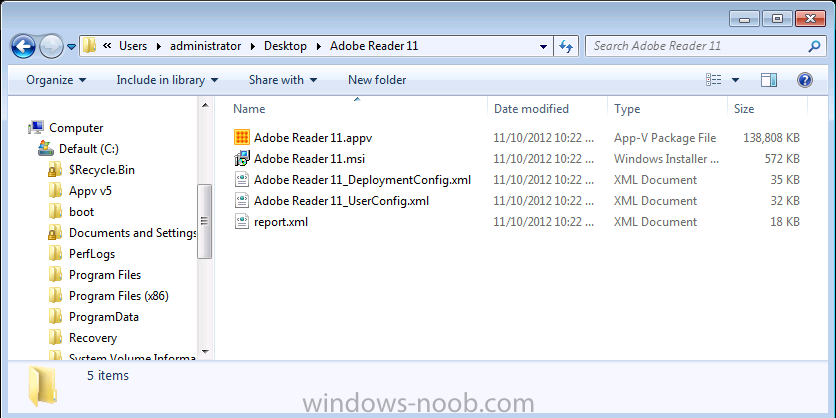Select Documents and Settings in tree
The height and width of the screenshot is (418, 836).
tap(132, 233)
